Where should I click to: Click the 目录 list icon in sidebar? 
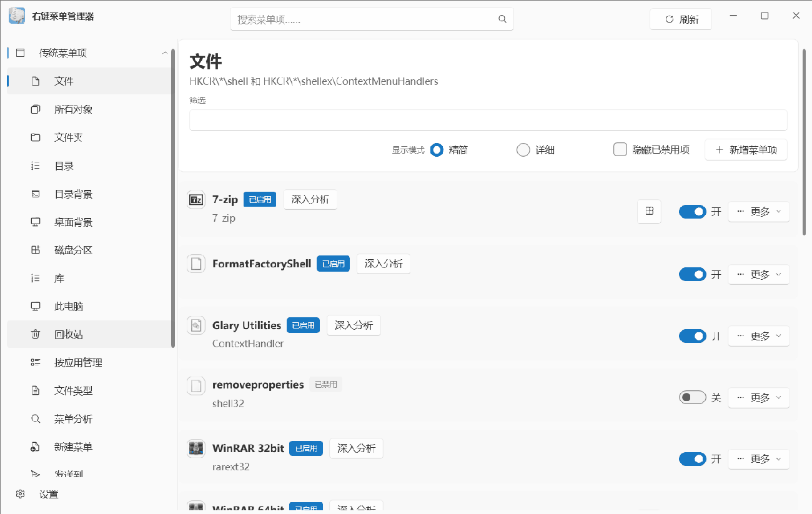[x=36, y=166]
